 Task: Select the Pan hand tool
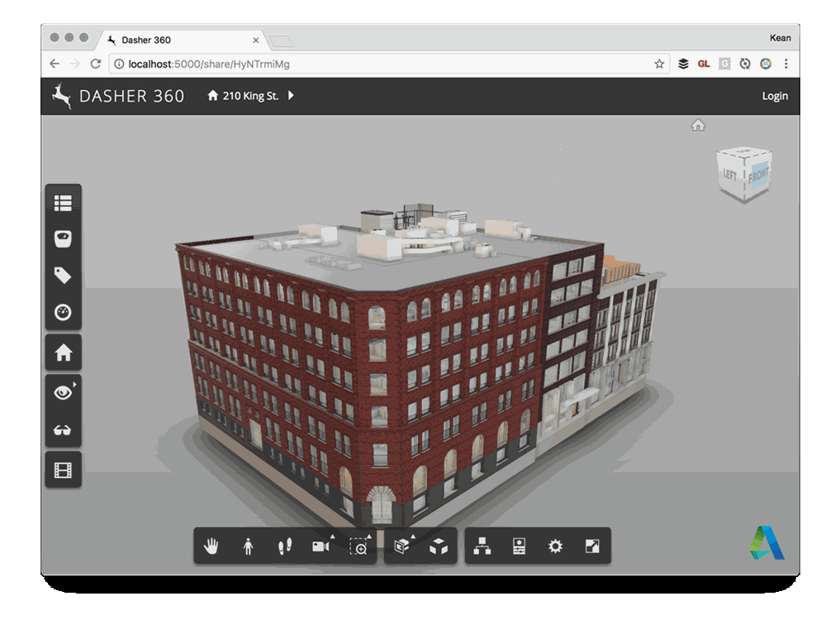click(x=211, y=546)
